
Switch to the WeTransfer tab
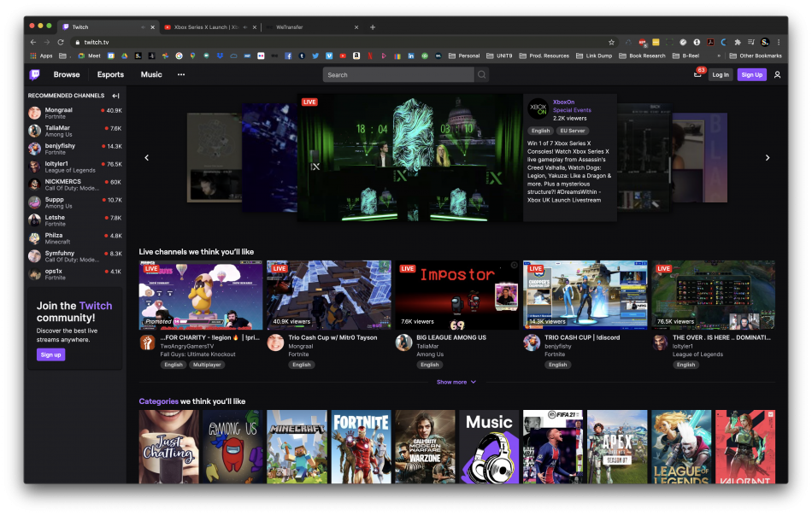(311, 27)
